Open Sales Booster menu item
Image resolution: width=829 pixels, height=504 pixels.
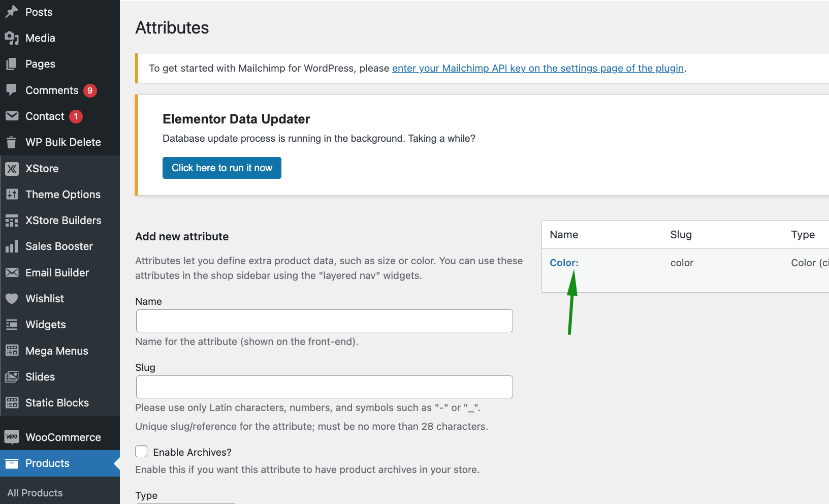60,246
